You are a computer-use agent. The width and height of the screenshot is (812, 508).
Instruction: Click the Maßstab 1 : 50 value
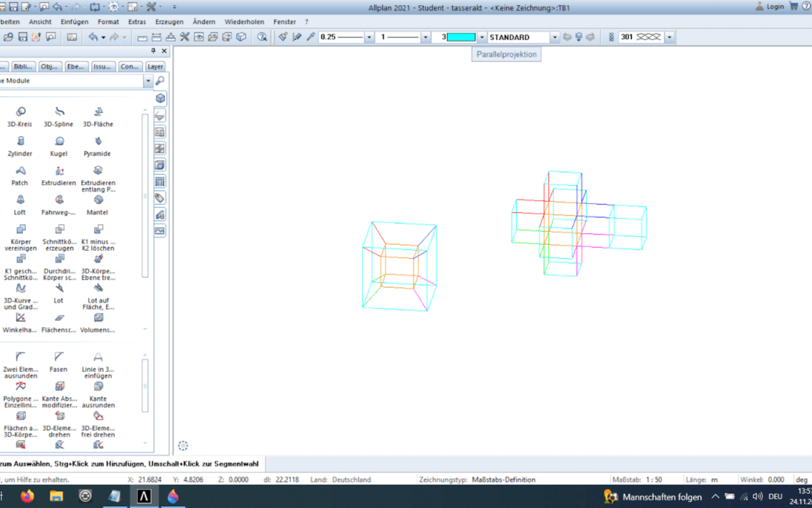[x=653, y=480]
